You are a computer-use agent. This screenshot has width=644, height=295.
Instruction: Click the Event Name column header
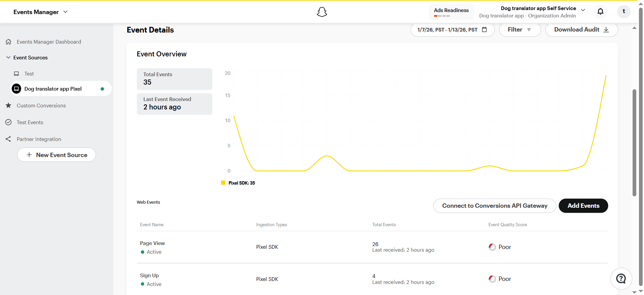click(152, 225)
